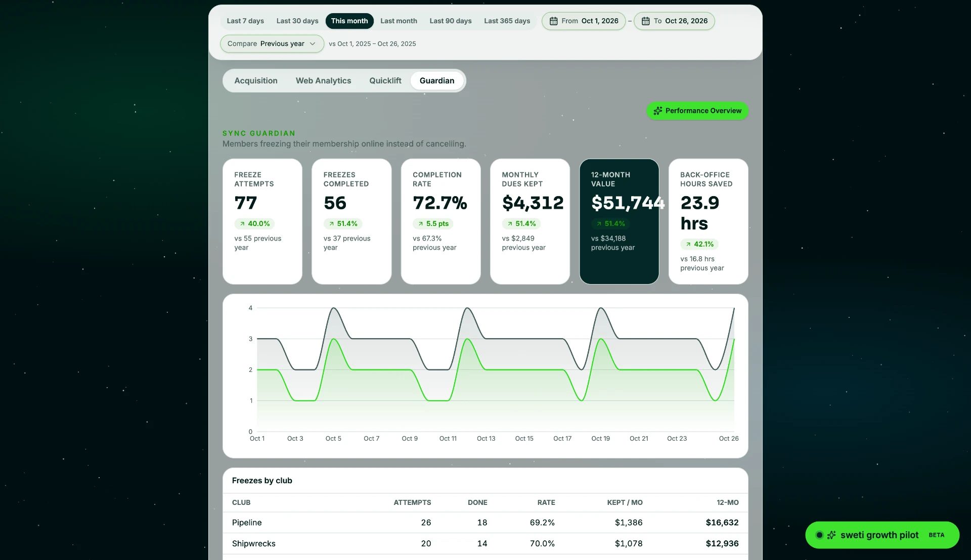This screenshot has height=560, width=971.
Task: Select the Last month range
Action: coord(399,21)
